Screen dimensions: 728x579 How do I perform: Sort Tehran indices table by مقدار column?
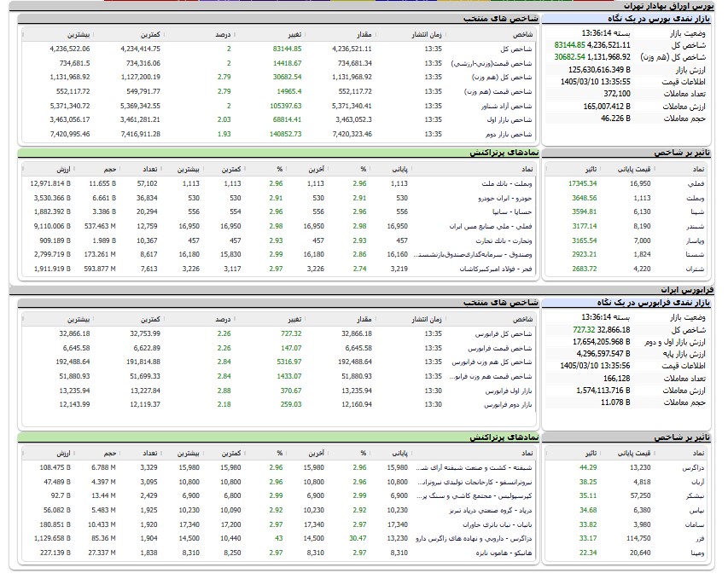364,35
